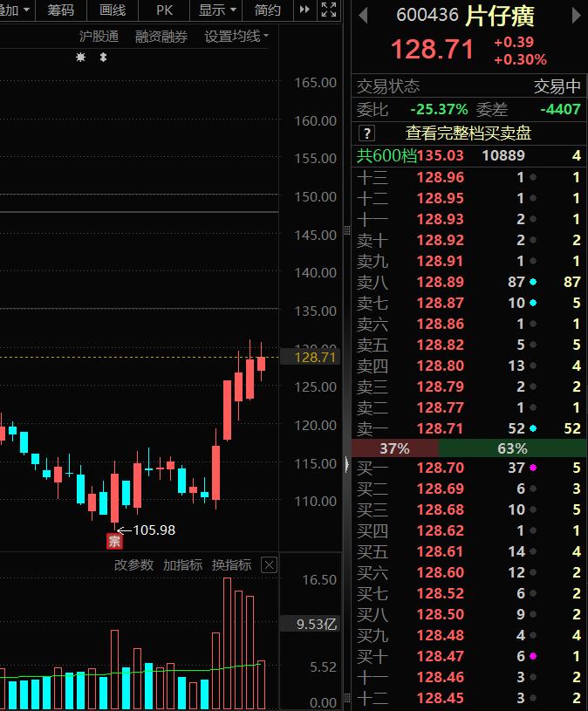Click the double-arrow more tools icon
The width and height of the screenshot is (588, 711).
click(x=304, y=9)
